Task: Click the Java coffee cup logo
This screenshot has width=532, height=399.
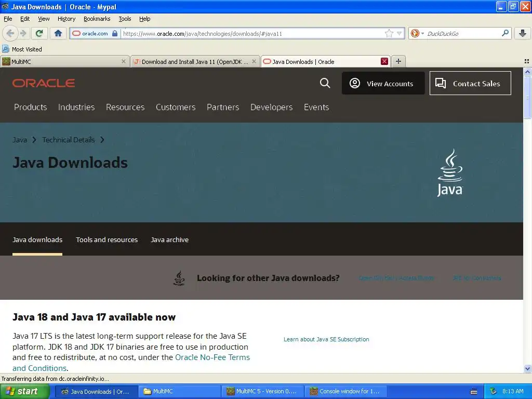Action: 450,172
